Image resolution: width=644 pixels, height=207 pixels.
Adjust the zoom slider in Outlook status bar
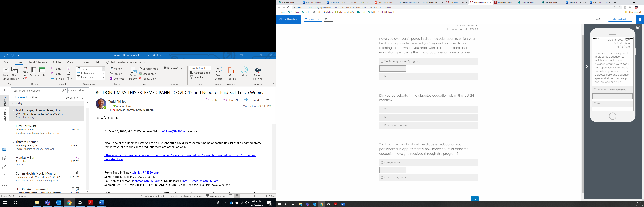(254, 196)
